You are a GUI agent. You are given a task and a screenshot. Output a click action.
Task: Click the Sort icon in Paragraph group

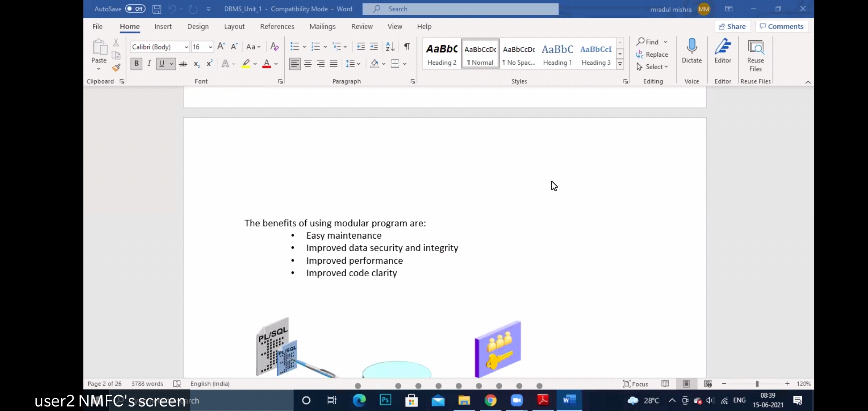point(390,46)
